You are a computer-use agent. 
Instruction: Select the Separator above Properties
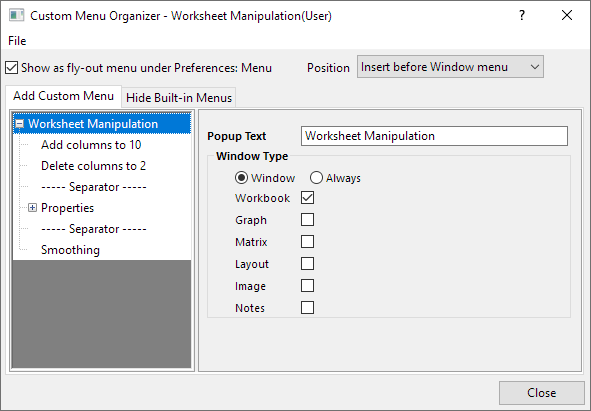click(x=93, y=187)
